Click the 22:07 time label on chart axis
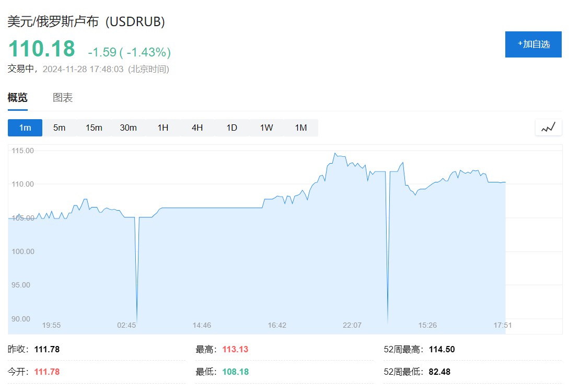Screen dimensions: 580x392 pyautogui.click(x=352, y=325)
